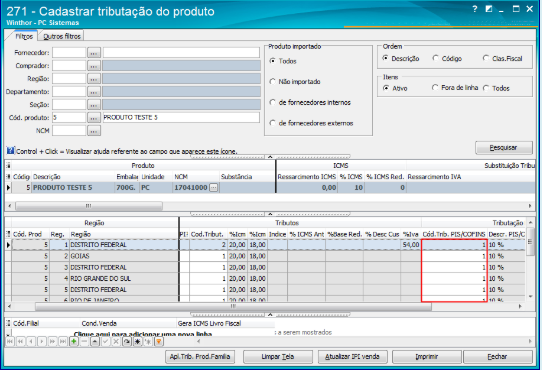Click Apl.Trib. Prod.Familia button

(200, 357)
